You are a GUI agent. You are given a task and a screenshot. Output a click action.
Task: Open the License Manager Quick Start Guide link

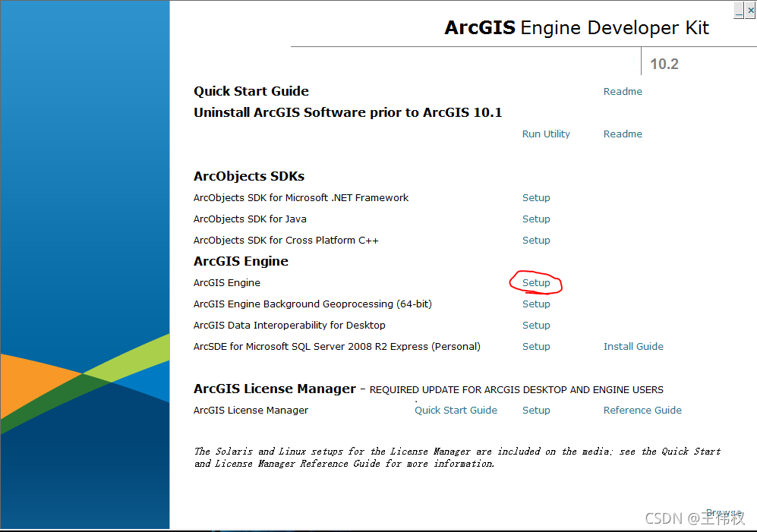456,411
